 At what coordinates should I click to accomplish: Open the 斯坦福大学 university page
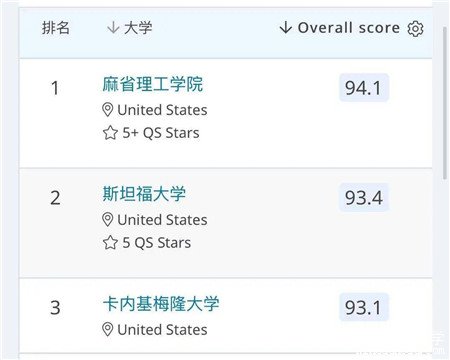pyautogui.click(x=144, y=194)
